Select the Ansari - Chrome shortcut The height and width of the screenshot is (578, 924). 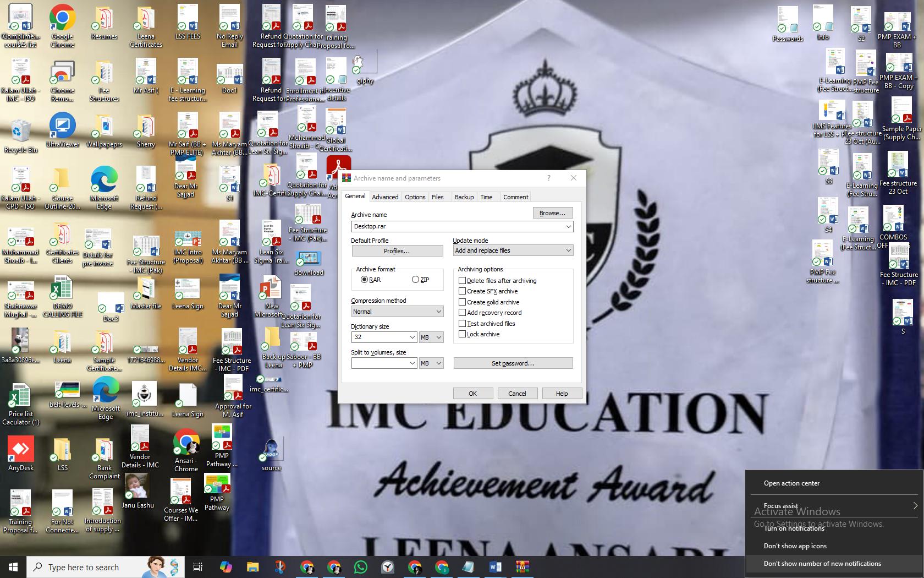pyautogui.click(x=186, y=451)
